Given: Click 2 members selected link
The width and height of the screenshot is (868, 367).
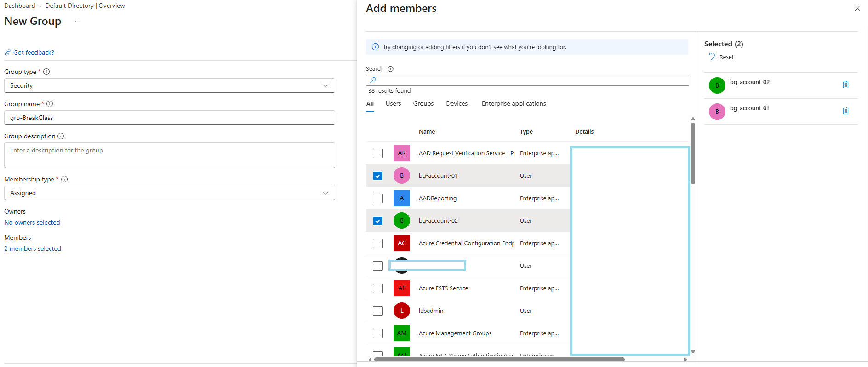Looking at the screenshot, I should (33, 248).
